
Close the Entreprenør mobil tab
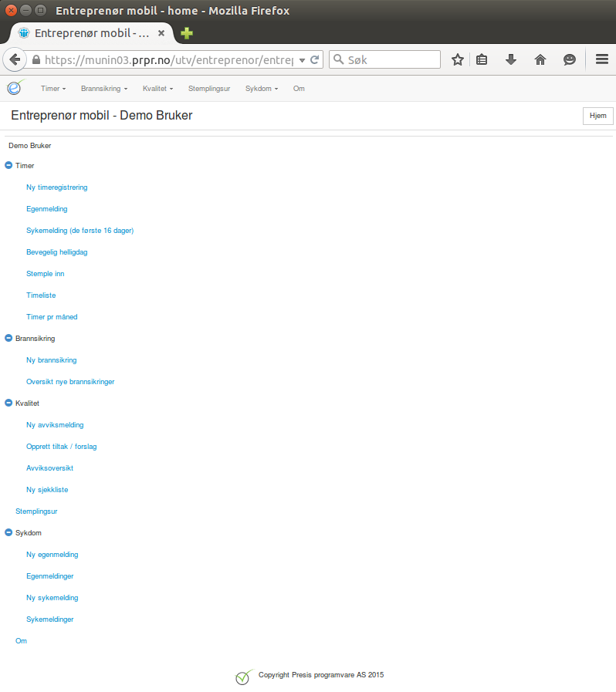161,33
